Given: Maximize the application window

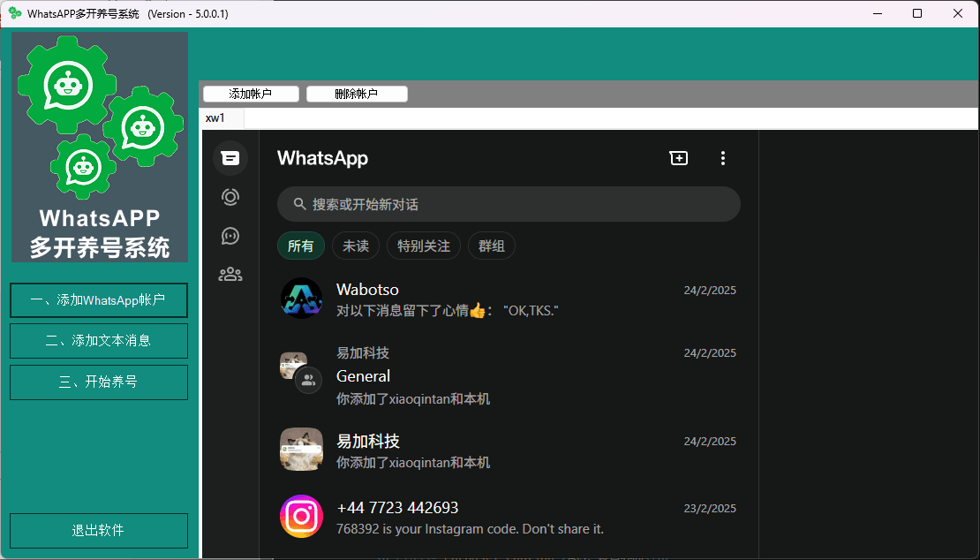Looking at the screenshot, I should tap(917, 13).
